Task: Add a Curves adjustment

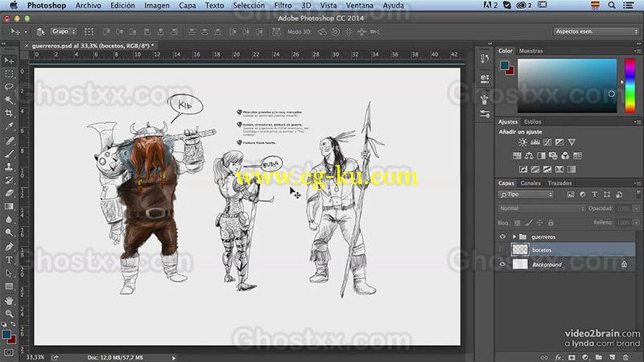Action: [x=547, y=142]
